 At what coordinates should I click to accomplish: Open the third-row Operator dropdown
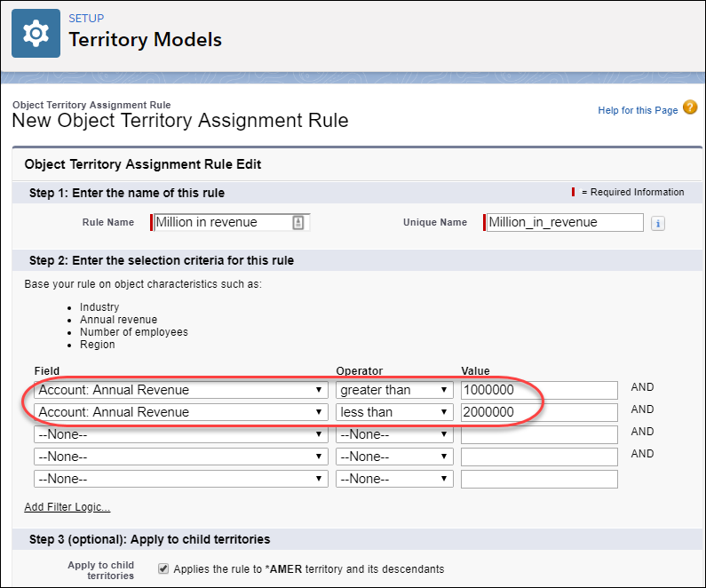click(394, 434)
